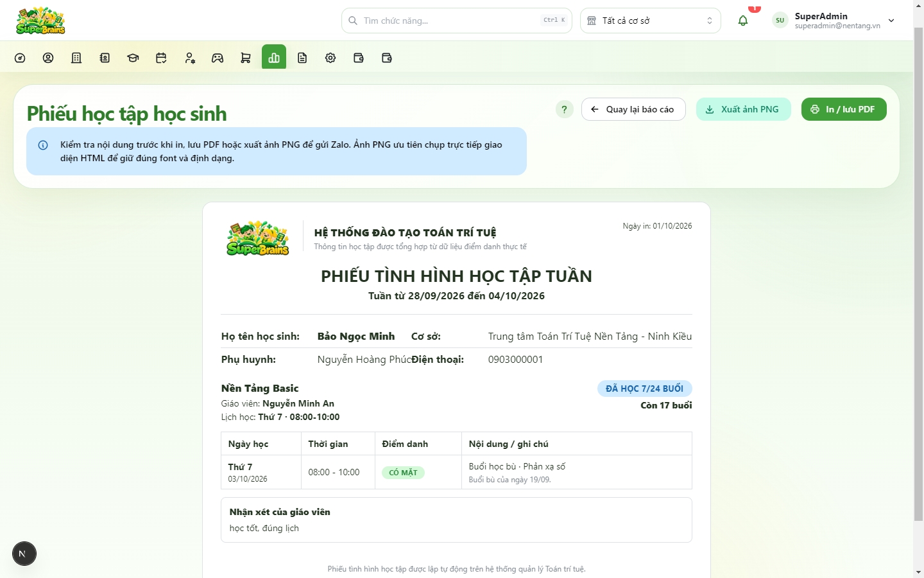
Task: Click the 'Nền Tảng Basic' course name
Action: [260, 389]
